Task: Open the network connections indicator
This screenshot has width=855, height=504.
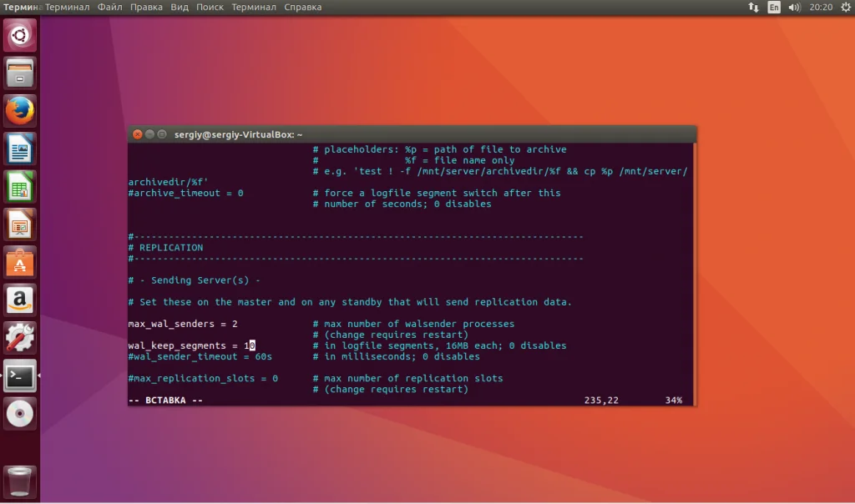Action: 753,7
